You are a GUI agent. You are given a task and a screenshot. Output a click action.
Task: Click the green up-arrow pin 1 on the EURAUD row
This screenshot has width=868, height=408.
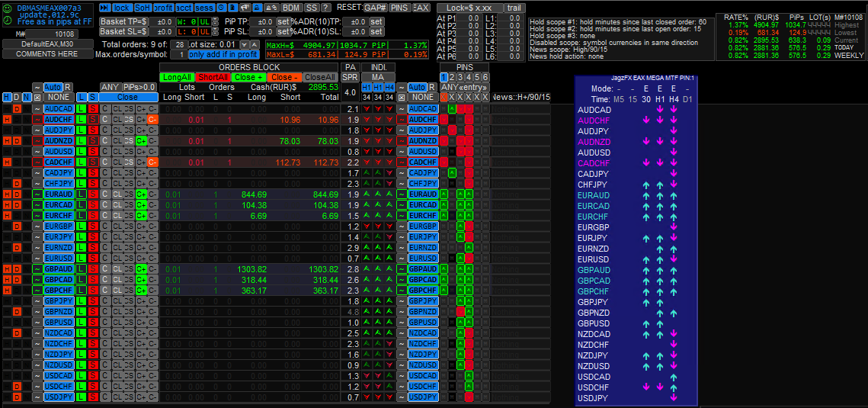(x=444, y=194)
